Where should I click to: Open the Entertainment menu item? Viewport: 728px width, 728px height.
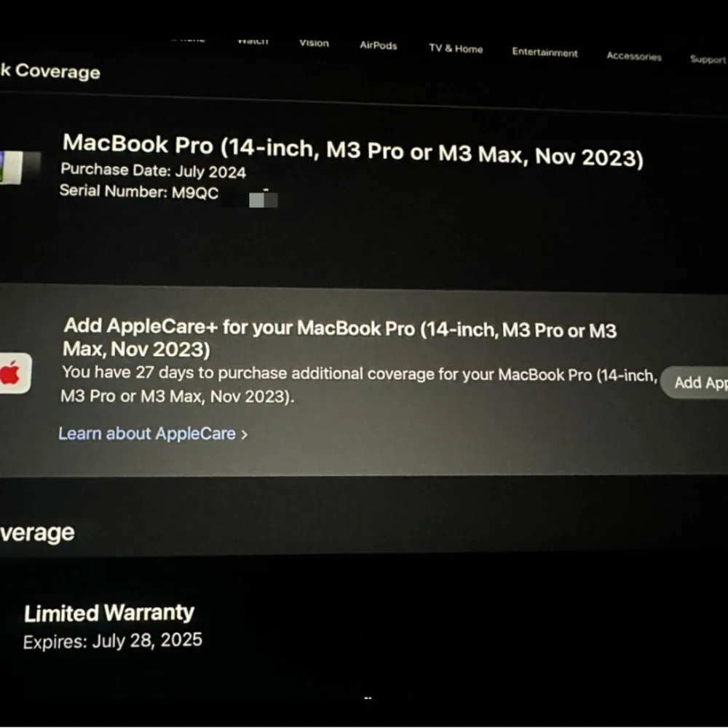click(x=545, y=52)
